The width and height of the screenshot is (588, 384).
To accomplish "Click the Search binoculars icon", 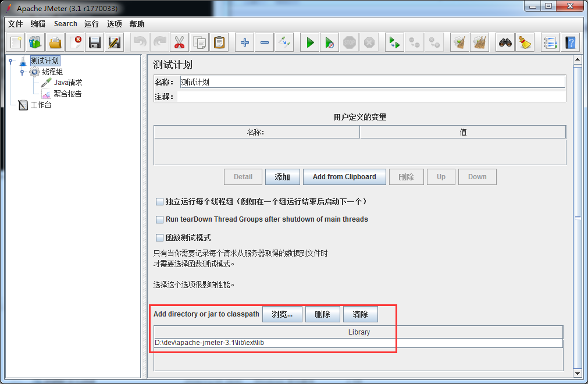I will point(505,42).
